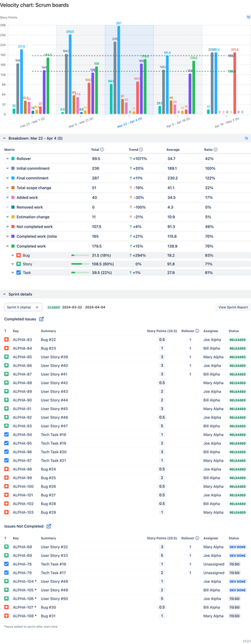Open the Sprint 5 (Alpha) dropdown

(23, 307)
